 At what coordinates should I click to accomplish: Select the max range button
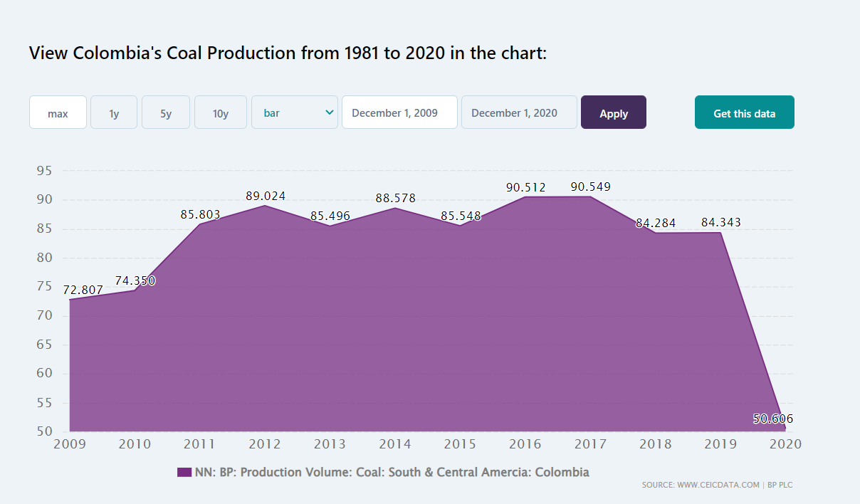click(x=58, y=112)
